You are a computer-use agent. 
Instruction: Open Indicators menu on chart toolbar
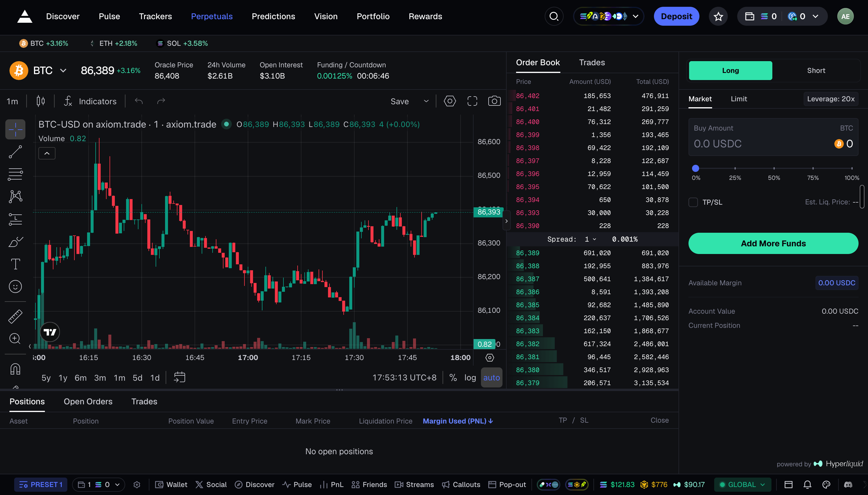tap(90, 101)
